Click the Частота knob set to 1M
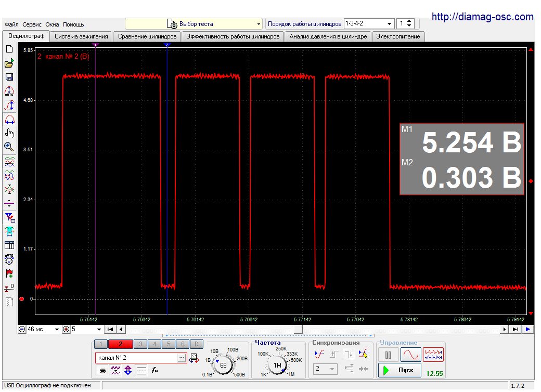This screenshot has width=541, height=392. tap(277, 365)
